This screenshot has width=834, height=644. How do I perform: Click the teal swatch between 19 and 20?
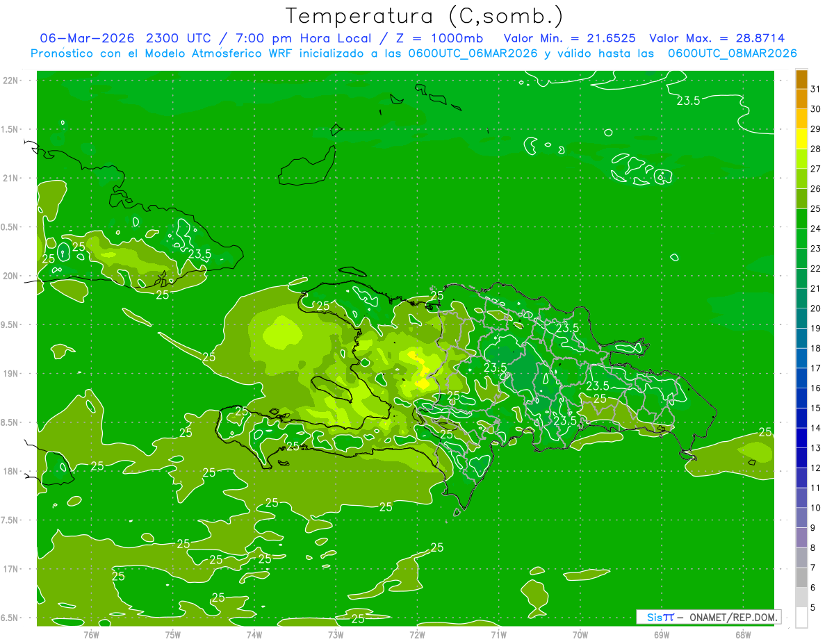click(x=801, y=319)
